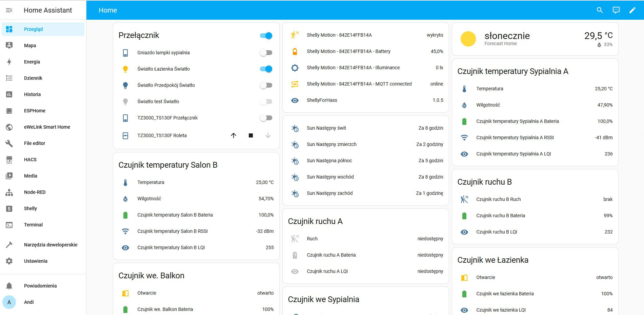644x315 pixels.
Task: Open the File editor
Action: (35, 143)
